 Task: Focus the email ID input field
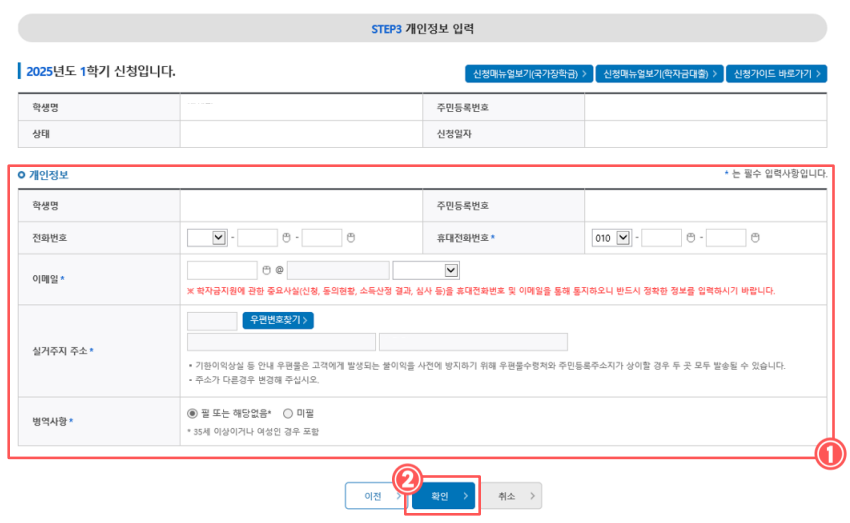(x=222, y=270)
